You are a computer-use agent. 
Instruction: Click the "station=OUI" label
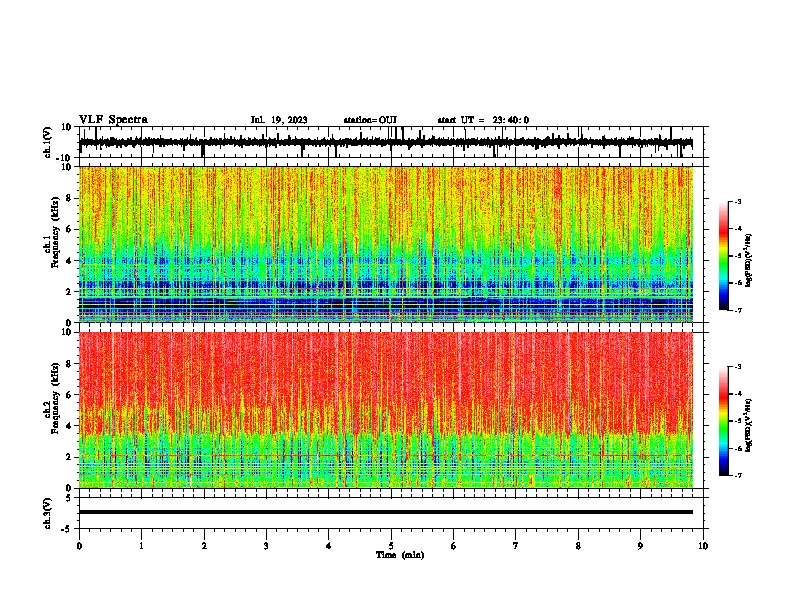[370, 120]
